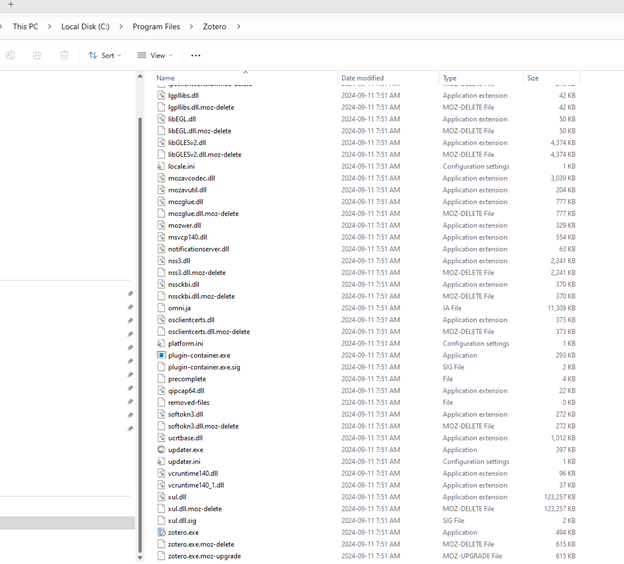The image size is (624, 564).
Task: Select the plugin-container.exe file icon
Action: 161,355
